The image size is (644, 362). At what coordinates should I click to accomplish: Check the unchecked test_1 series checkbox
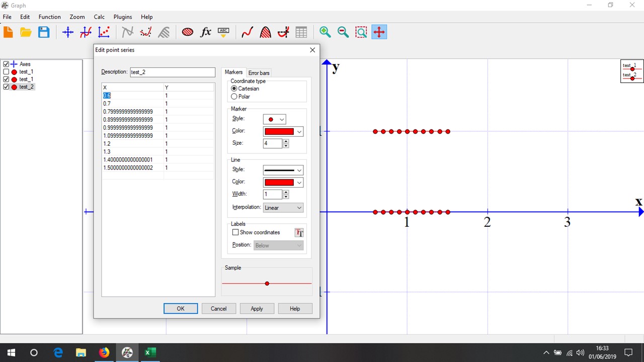point(6,72)
